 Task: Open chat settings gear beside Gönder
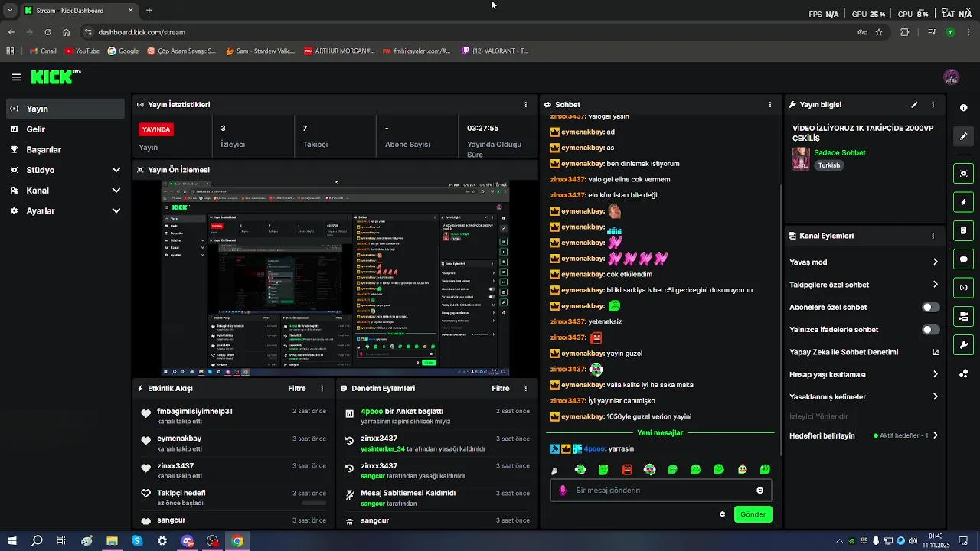click(x=722, y=514)
